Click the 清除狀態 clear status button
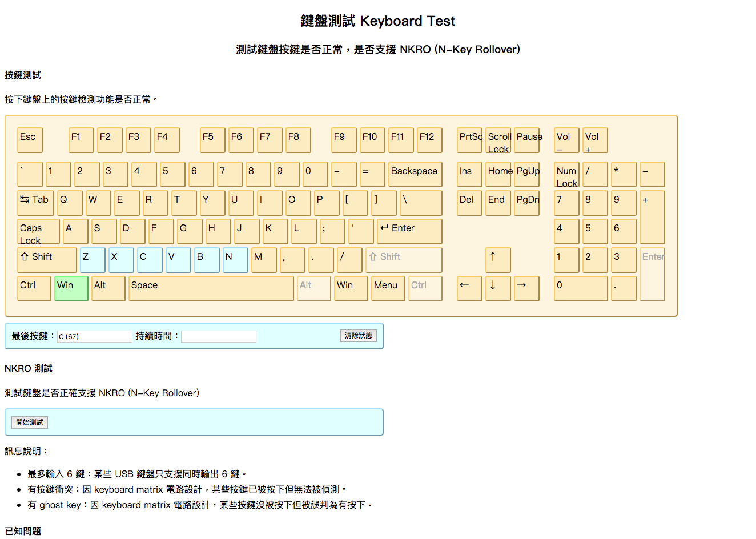This screenshot has height=539, width=756. [358, 336]
